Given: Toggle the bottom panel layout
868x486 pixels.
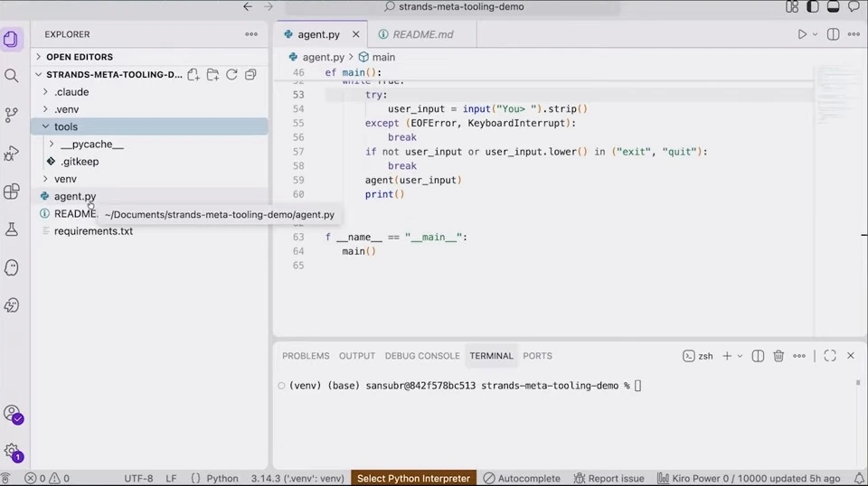Looking at the screenshot, I should pos(833,6).
